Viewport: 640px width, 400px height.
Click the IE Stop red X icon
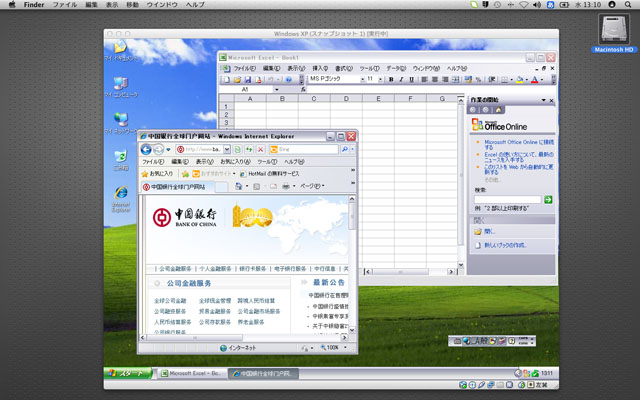(x=260, y=149)
